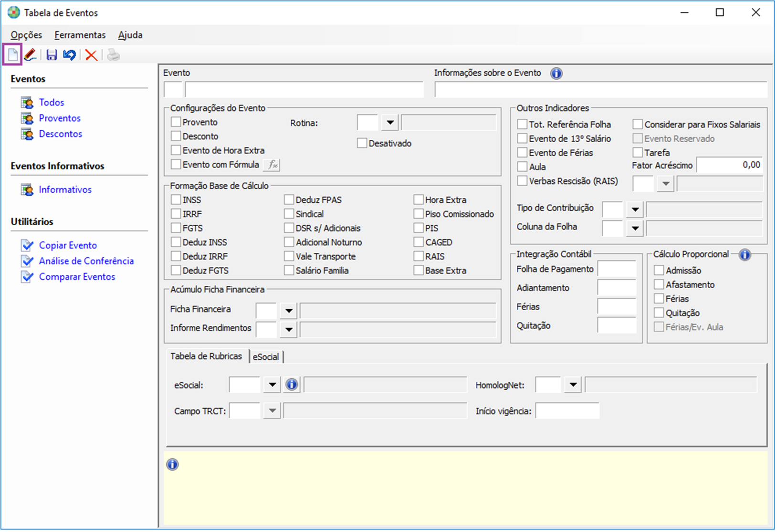This screenshot has height=532, width=777.
Task: Open the Rotina dropdown arrow
Action: pos(390,123)
